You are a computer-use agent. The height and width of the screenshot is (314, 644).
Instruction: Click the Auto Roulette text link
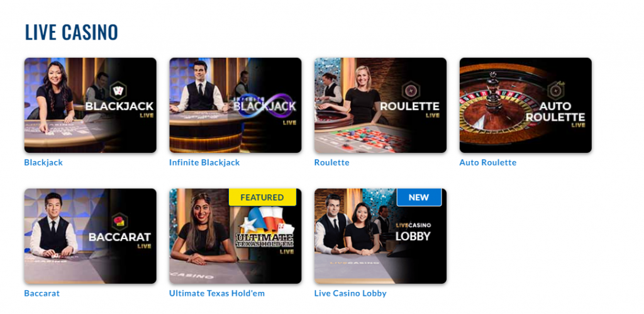(488, 162)
